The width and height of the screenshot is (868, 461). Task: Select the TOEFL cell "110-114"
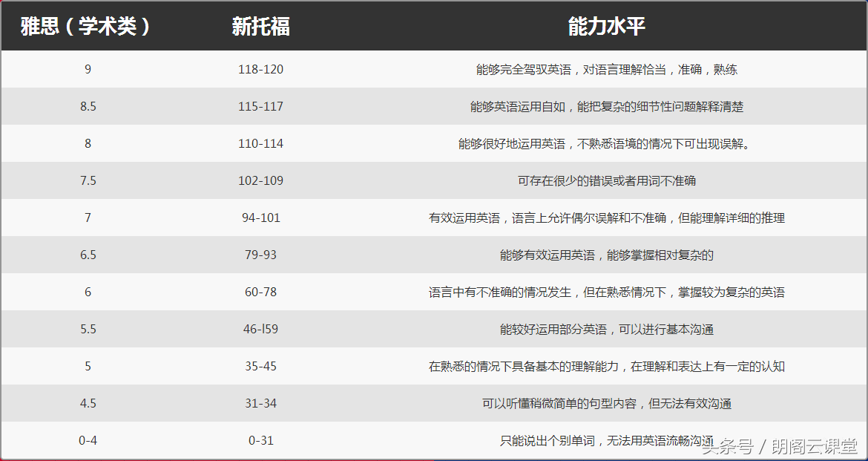pos(260,143)
